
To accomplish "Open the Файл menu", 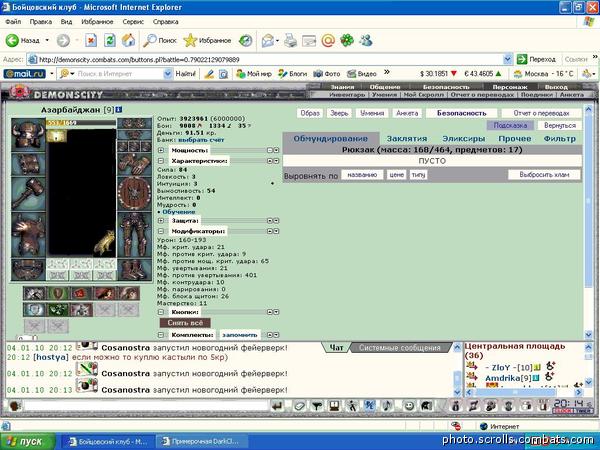I will [x=13, y=22].
